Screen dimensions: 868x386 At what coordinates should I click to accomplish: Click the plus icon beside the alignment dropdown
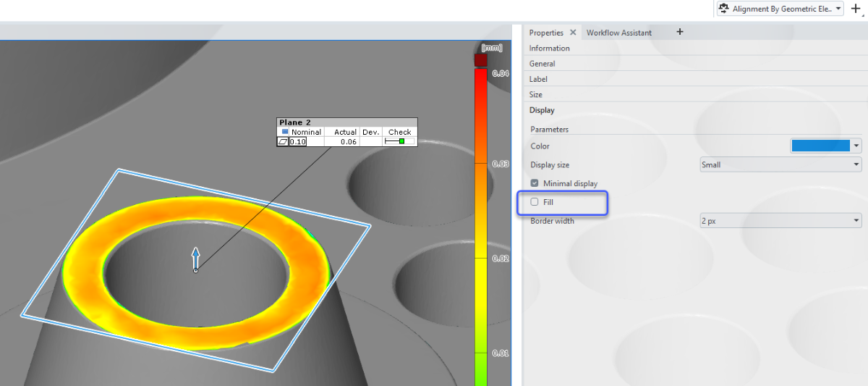pos(856,9)
